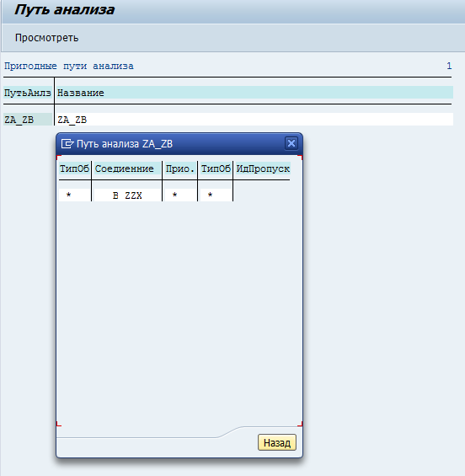This screenshot has width=465, height=476.
Task: Close the Путь анализа ZA_ZB dialog
Action: pyautogui.click(x=291, y=143)
